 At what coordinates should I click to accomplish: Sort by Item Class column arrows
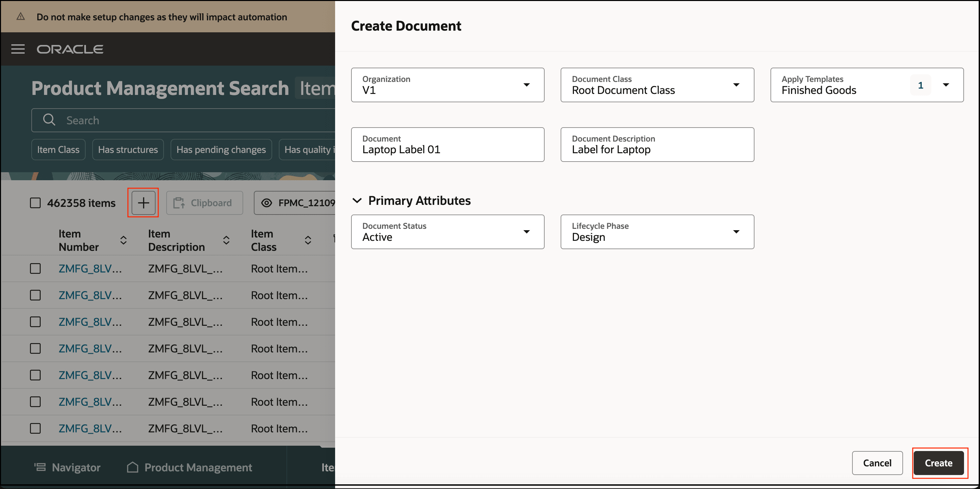tap(308, 240)
